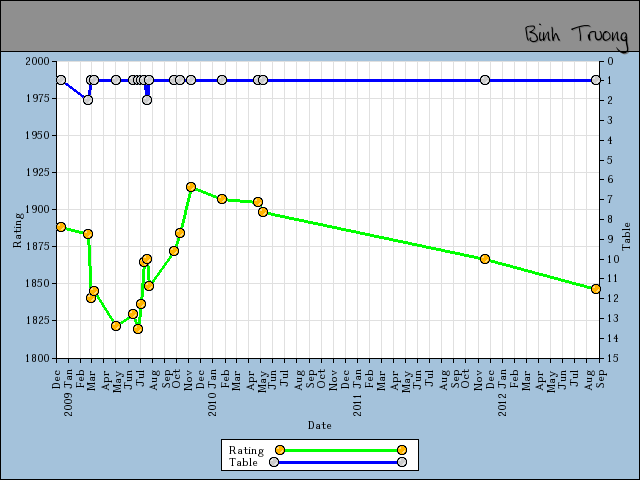The width and height of the screenshot is (640, 480).
Task: Select the April 2010 rating point near 1905
Action: [x=258, y=202]
